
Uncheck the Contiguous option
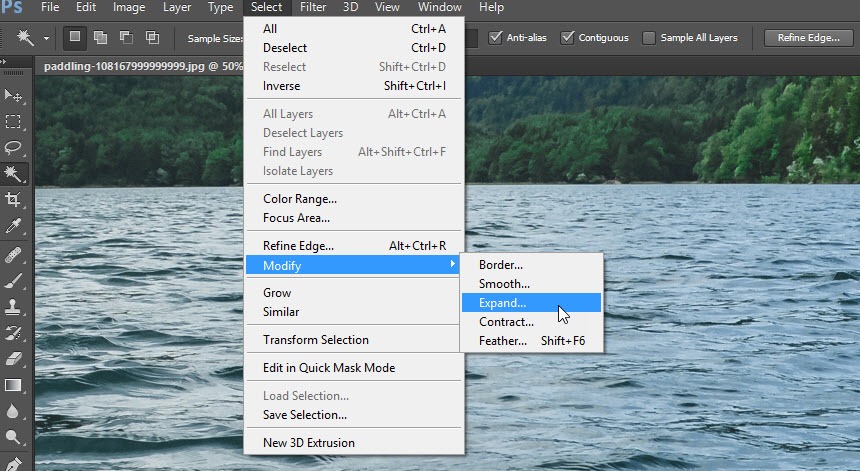568,38
